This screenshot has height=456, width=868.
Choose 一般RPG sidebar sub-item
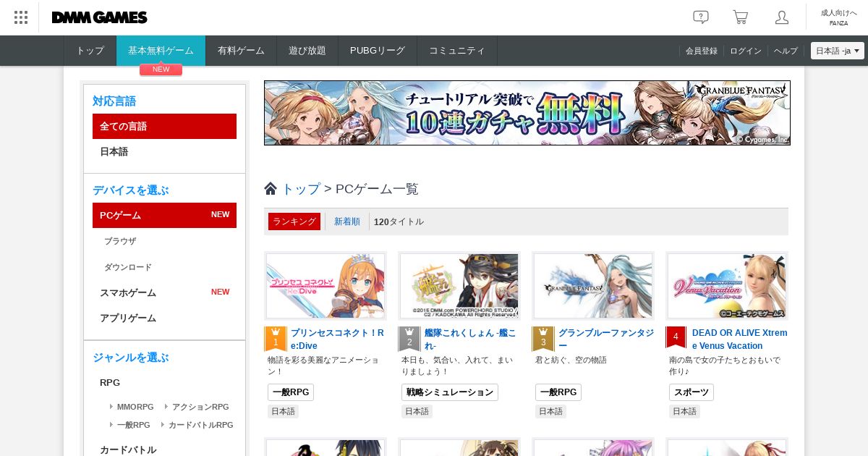[x=133, y=425]
